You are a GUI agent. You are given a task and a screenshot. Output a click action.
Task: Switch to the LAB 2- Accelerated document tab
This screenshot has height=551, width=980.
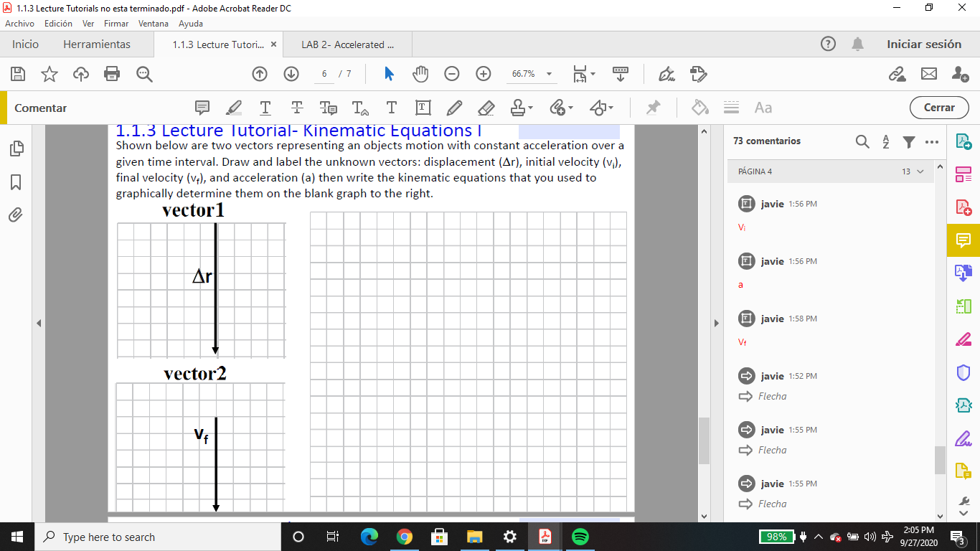(347, 44)
